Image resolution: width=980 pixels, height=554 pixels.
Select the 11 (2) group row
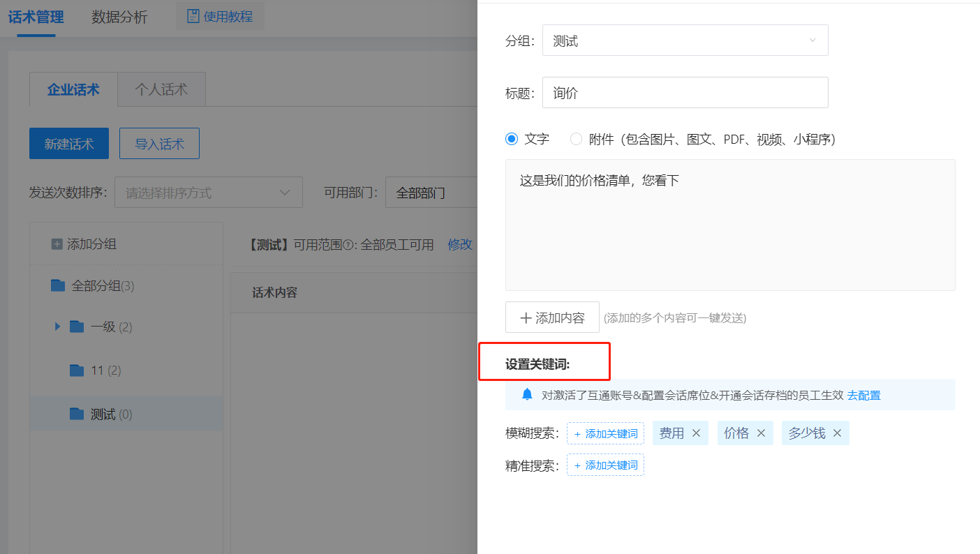(x=126, y=370)
